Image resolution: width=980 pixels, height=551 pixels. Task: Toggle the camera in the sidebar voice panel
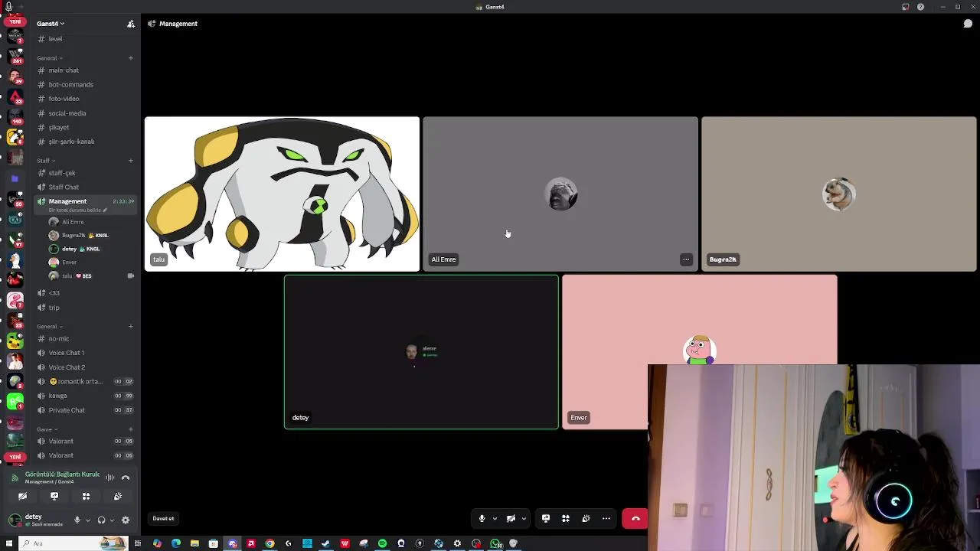click(x=23, y=496)
